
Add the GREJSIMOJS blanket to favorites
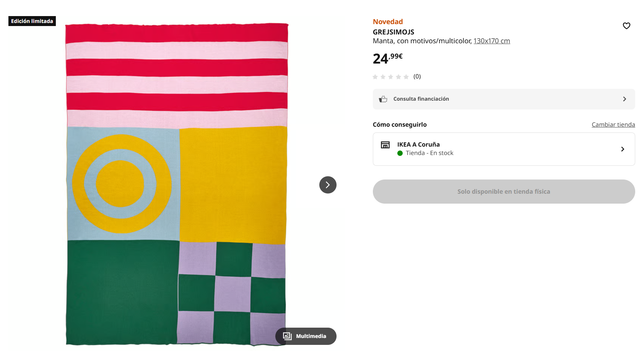click(x=626, y=26)
